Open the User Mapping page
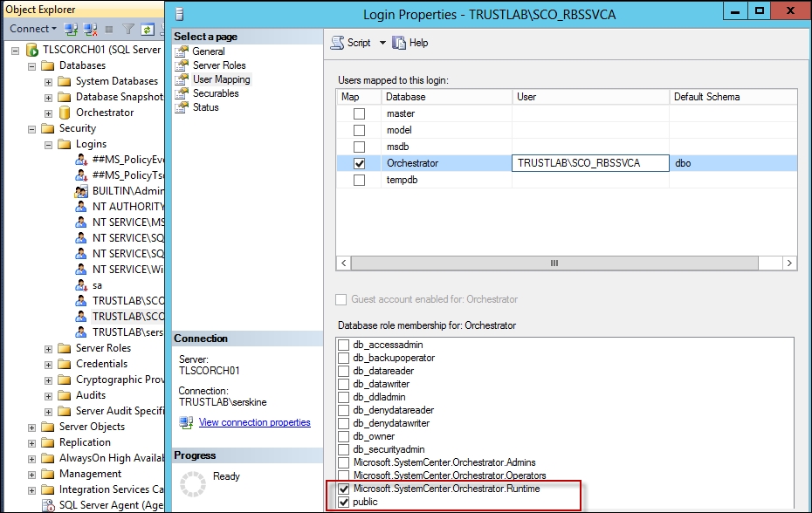This screenshot has width=812, height=513. tap(222, 79)
